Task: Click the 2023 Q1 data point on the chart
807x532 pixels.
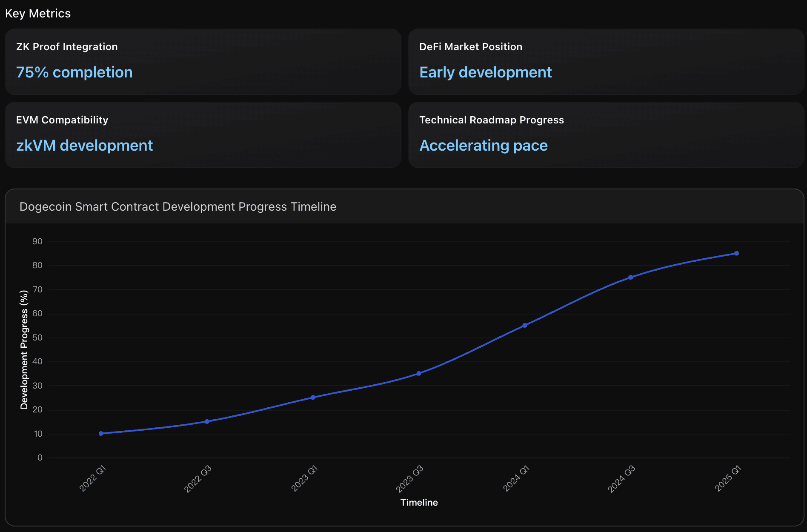Action: 313,398
